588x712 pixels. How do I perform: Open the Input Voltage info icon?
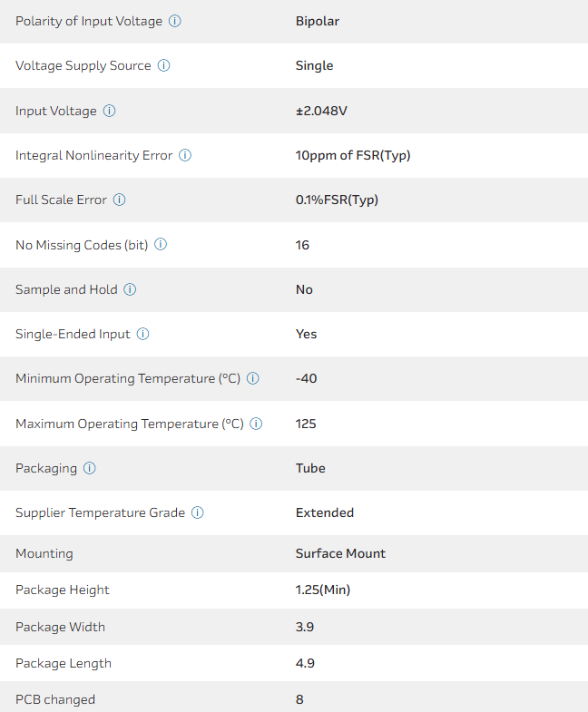[110, 111]
